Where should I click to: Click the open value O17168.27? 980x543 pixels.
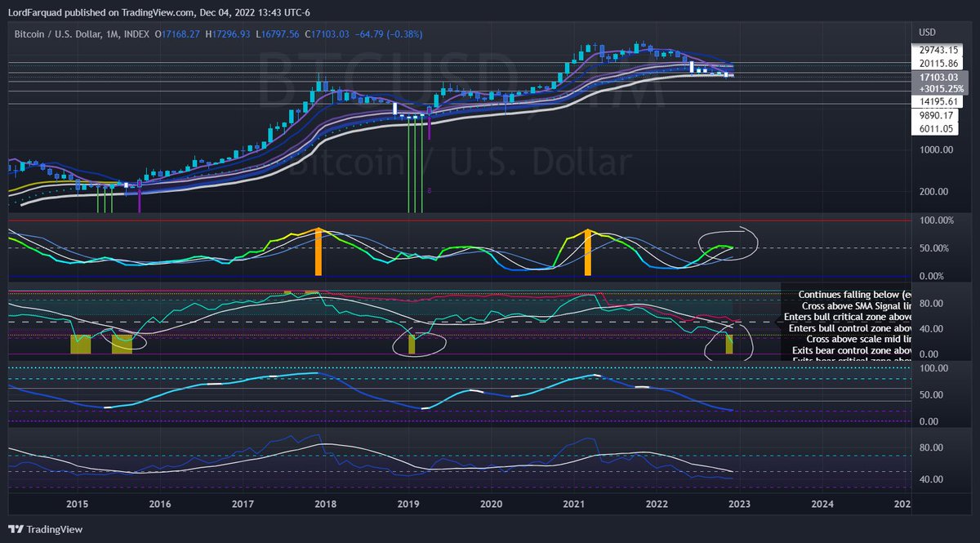pos(178,33)
